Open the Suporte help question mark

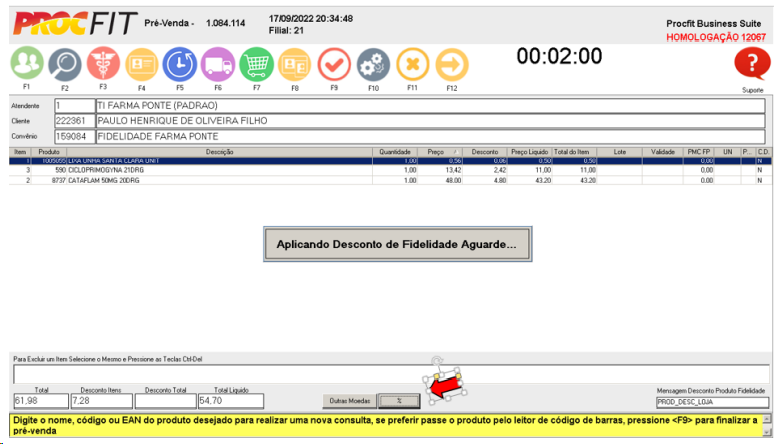pos(752,64)
